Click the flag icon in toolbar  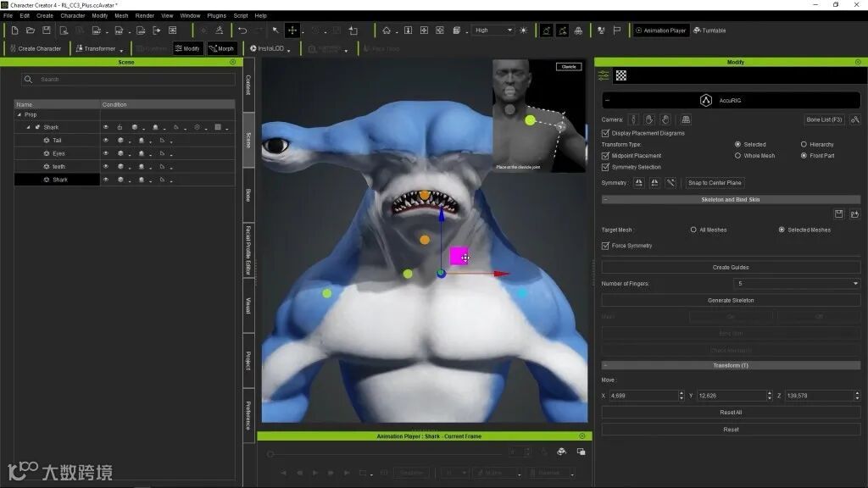[617, 30]
